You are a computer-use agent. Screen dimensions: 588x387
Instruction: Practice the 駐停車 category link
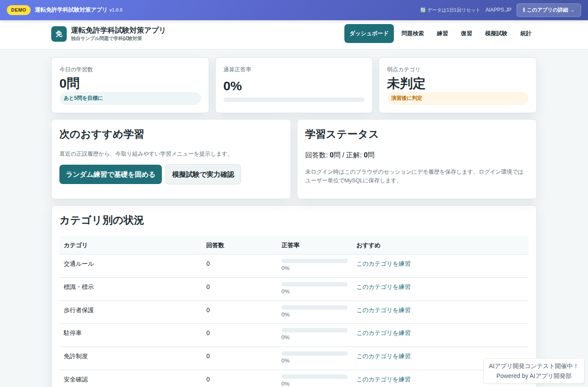point(384,333)
